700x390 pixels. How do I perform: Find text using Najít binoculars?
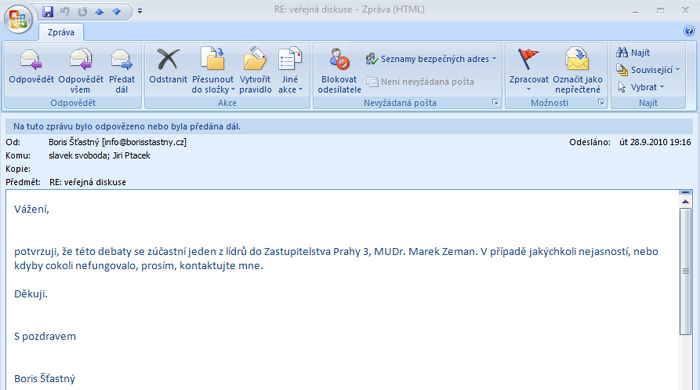tap(633, 53)
